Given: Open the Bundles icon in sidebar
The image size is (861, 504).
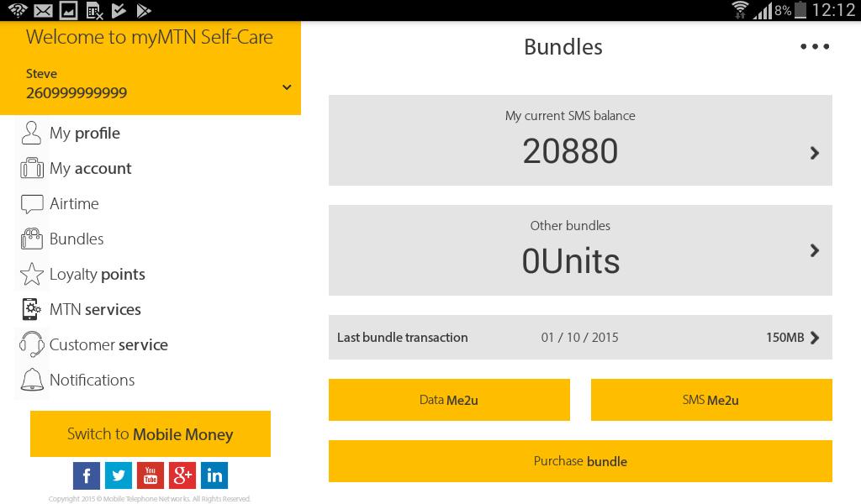Looking at the screenshot, I should (x=31, y=238).
